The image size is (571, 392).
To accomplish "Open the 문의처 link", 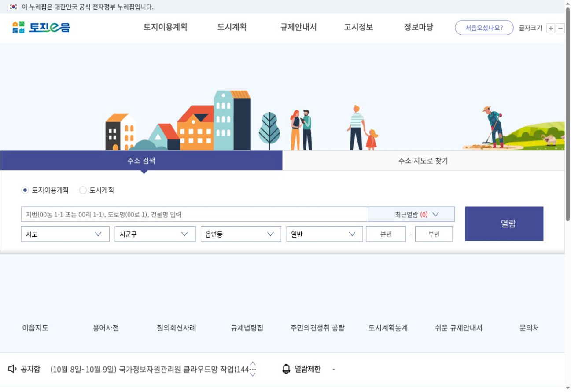I will click(529, 328).
